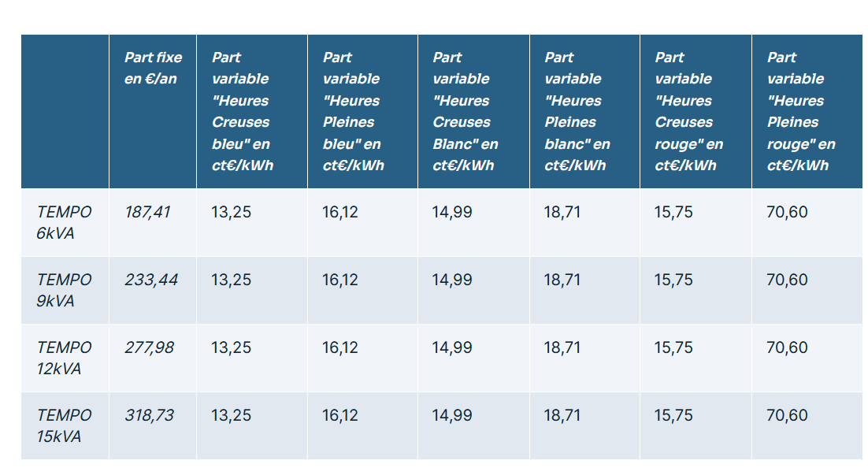Image resolution: width=868 pixels, height=468 pixels.
Task: Click the "Part fixe en €/an" column header
Action: click(153, 69)
